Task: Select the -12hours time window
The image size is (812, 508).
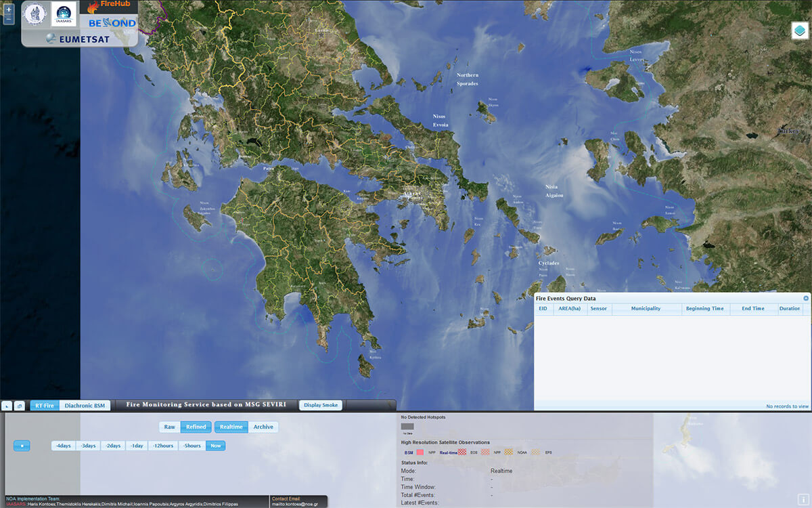Action: pyautogui.click(x=163, y=446)
